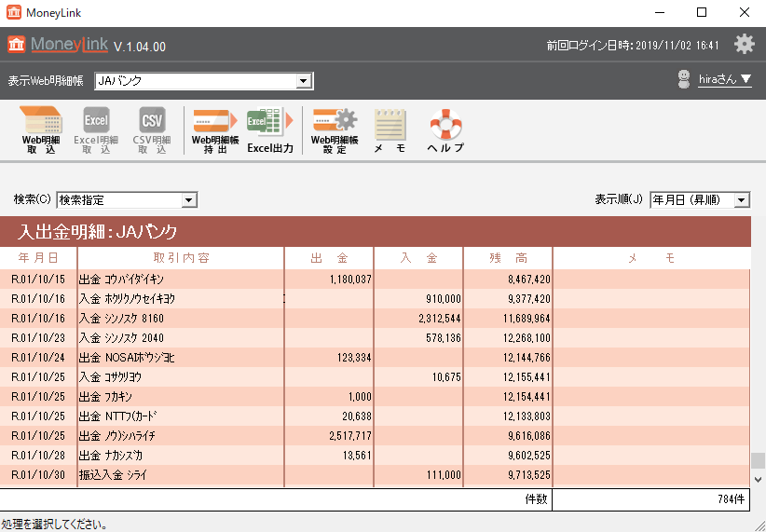Viewport: 766px width, 532px height.
Task: Click the 出金 column header
Action: point(329,258)
